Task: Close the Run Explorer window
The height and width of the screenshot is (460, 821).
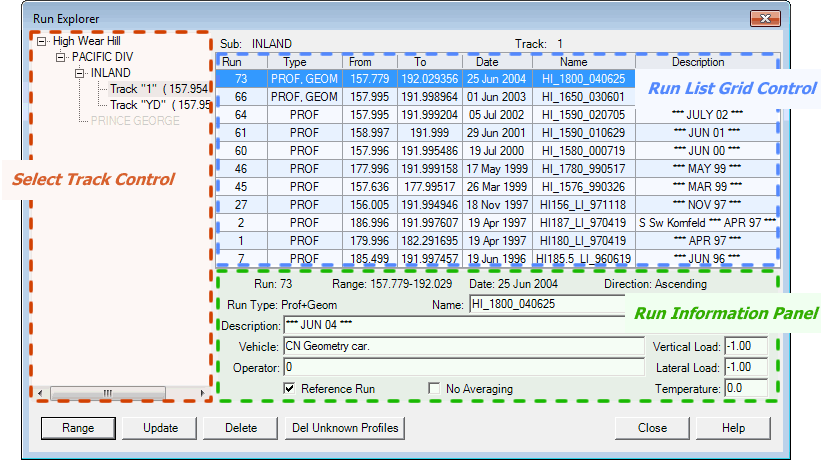Action: click(766, 18)
